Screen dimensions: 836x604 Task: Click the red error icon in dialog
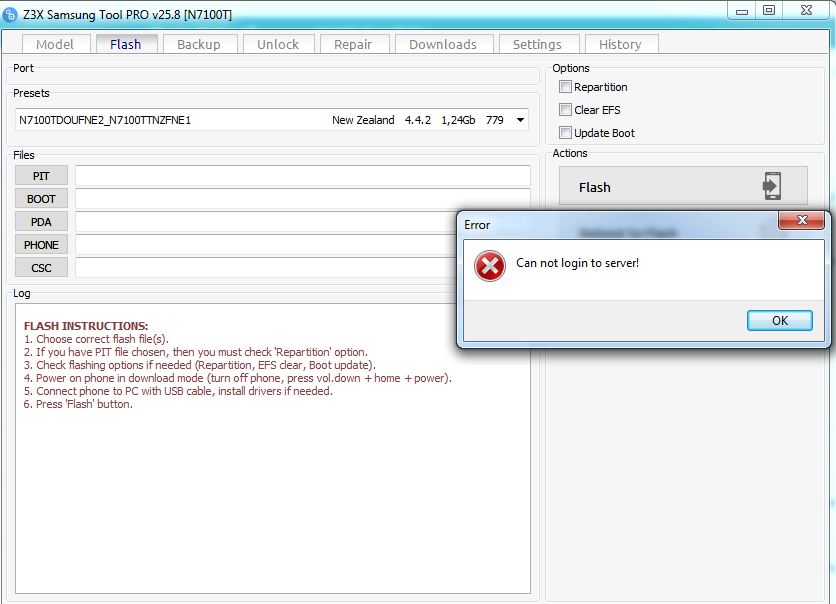[489, 265]
